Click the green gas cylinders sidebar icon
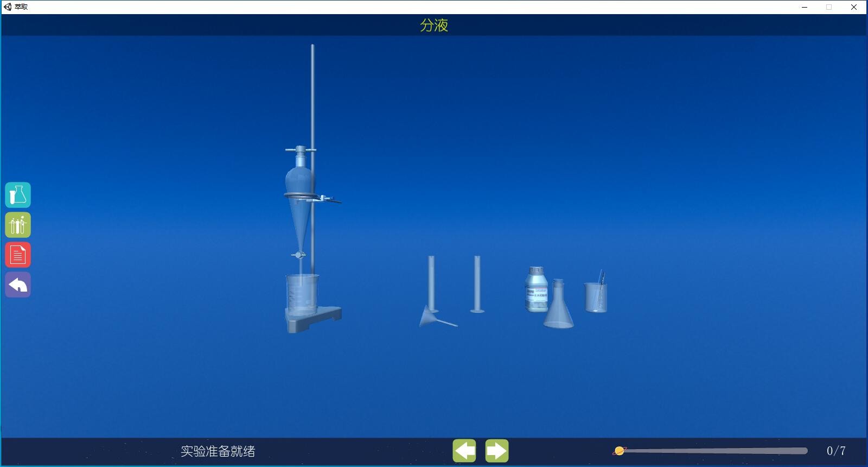 coord(18,225)
